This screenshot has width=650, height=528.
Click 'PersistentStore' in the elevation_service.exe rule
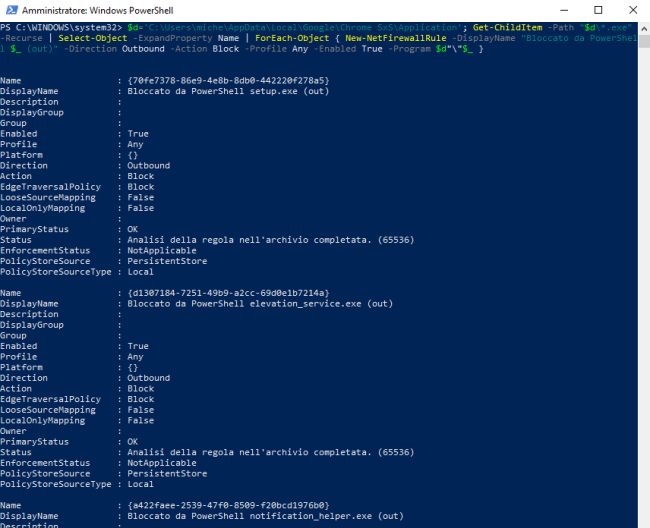click(x=167, y=474)
